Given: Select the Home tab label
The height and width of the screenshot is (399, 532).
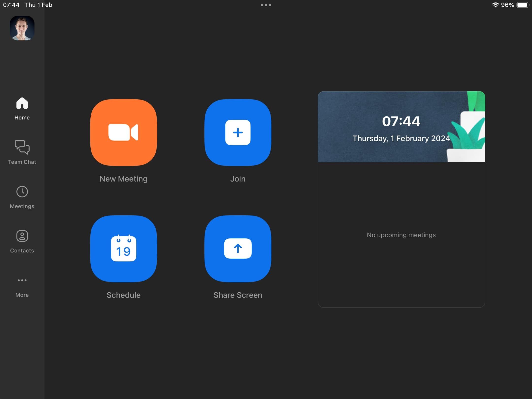Looking at the screenshot, I should click(22, 118).
